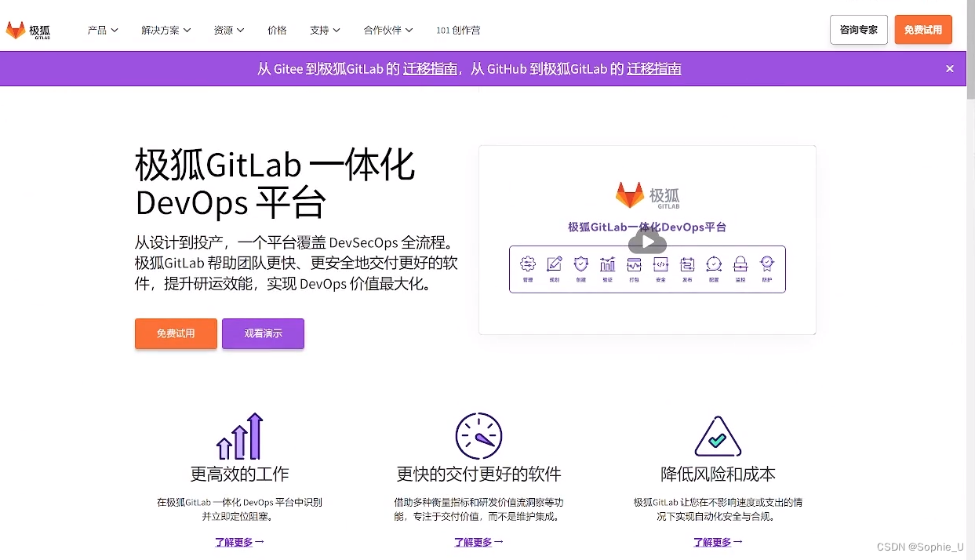Click the 规划 pencil icon in the video preview
This screenshot has height=560, width=975.
(x=555, y=264)
